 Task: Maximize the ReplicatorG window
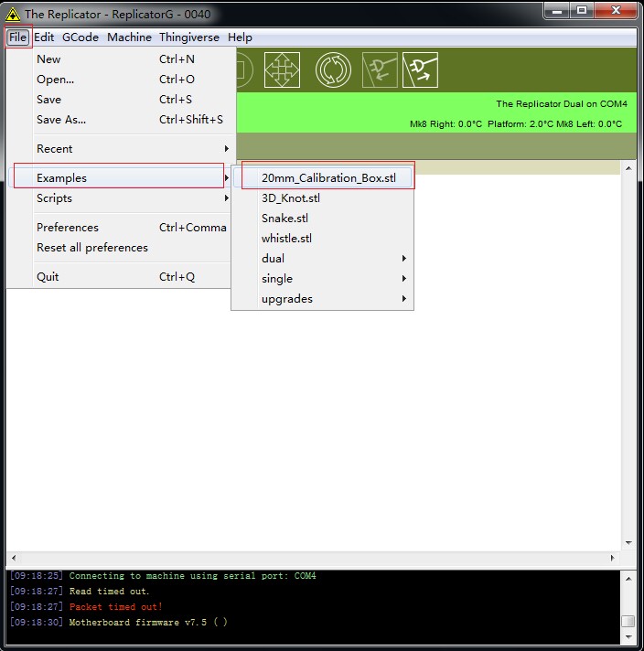pos(582,11)
